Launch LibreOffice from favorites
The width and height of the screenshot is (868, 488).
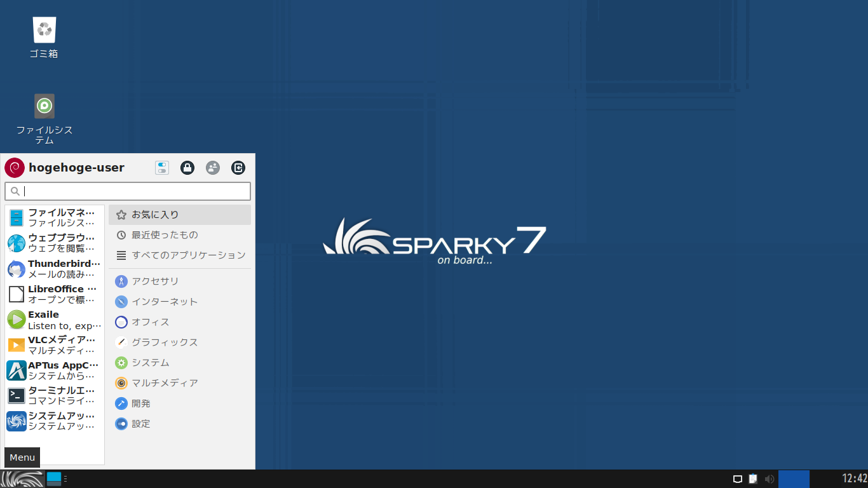[x=55, y=294]
